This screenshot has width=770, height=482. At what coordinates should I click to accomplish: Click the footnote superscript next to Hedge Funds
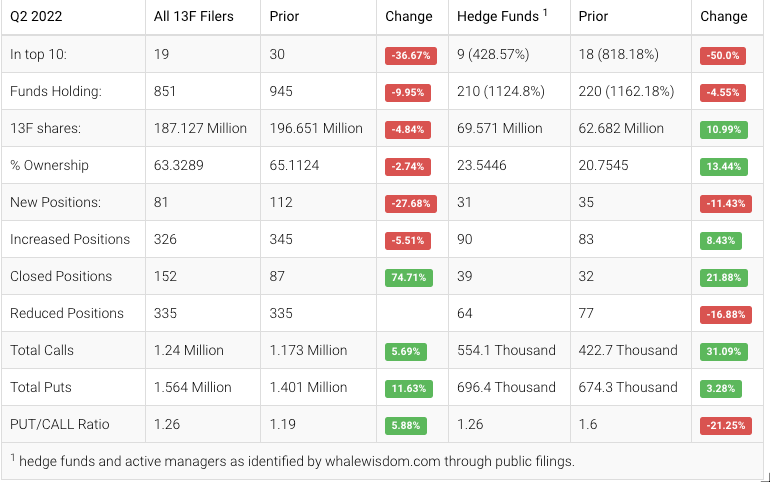[546, 11]
